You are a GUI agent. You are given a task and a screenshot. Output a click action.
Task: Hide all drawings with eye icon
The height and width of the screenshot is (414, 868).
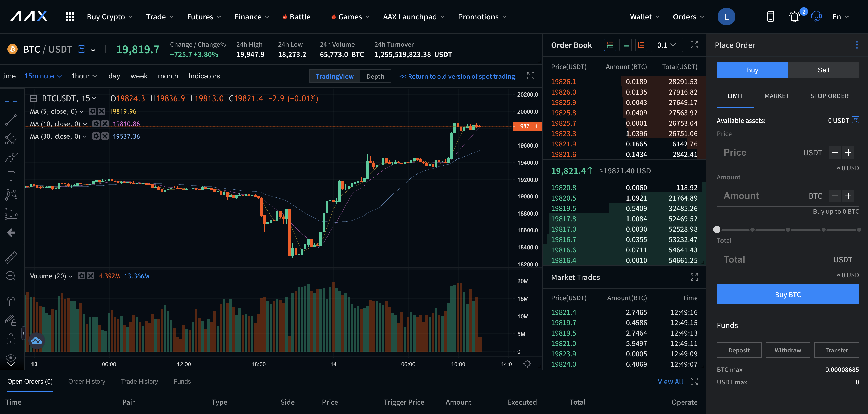[x=11, y=358]
